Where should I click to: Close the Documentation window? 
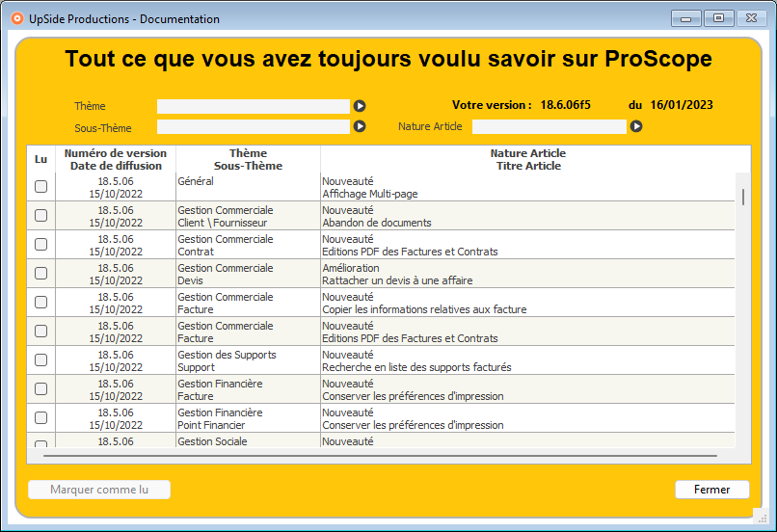751,18
